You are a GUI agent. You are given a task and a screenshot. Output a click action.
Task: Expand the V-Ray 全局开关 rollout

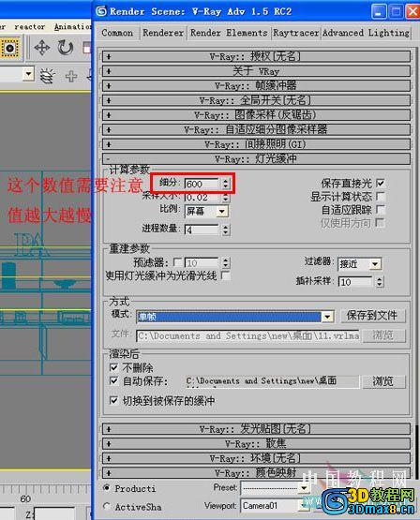(256, 100)
